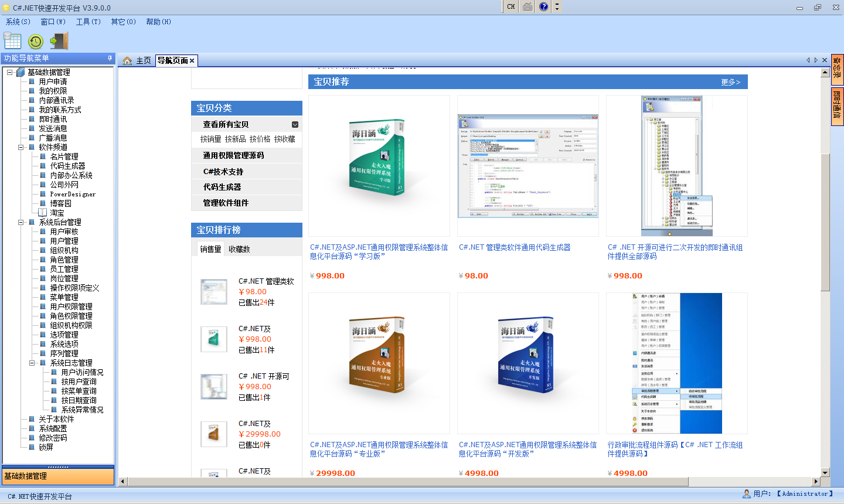
Task: Close the 导航页面 tab
Action: tap(192, 60)
